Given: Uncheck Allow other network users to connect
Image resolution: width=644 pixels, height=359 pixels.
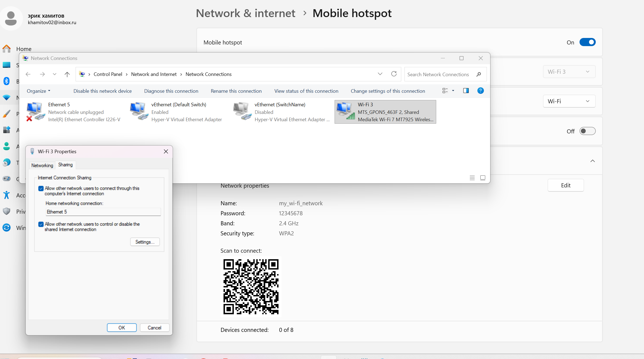Looking at the screenshot, I should [x=41, y=188].
